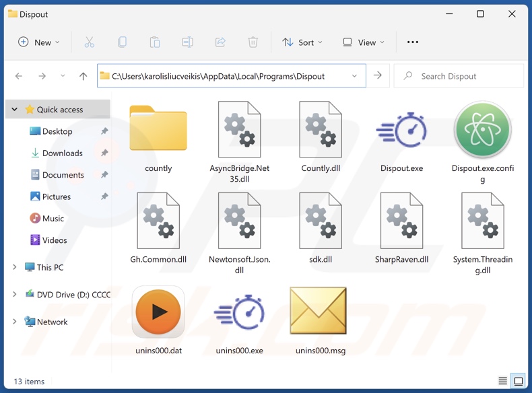
Task: Select the Gh.Common.dll file icon
Action: (x=158, y=221)
